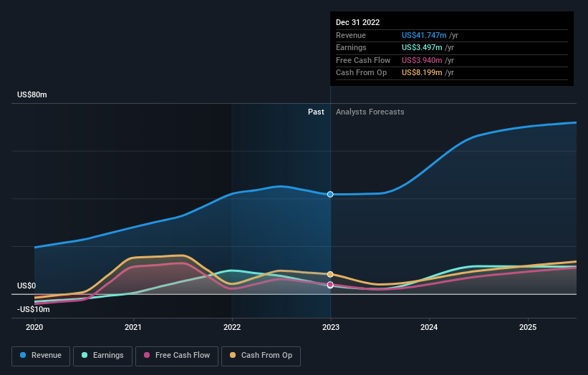The image size is (588, 375).
Task: Click the US$0 y-axis label
Action: (26, 286)
